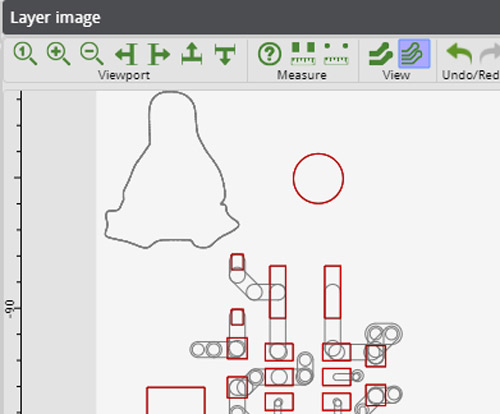Image resolution: width=500 pixels, height=414 pixels.
Task: Pan viewport left arrow icon
Action: 126,54
